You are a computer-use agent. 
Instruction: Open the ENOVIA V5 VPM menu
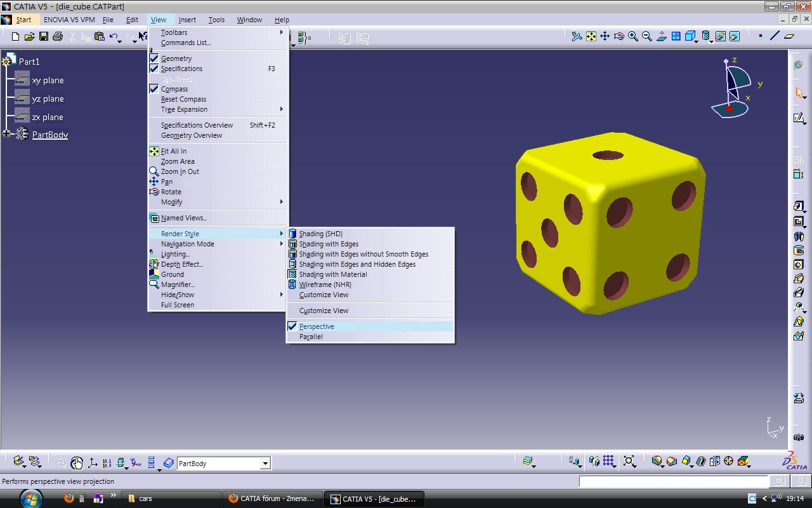(69, 20)
